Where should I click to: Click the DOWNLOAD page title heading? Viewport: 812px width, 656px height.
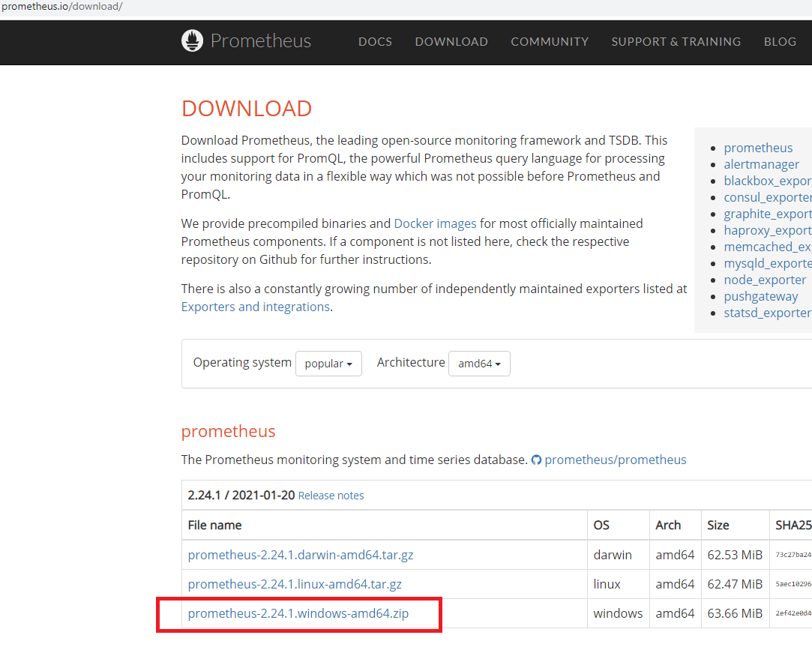point(247,109)
